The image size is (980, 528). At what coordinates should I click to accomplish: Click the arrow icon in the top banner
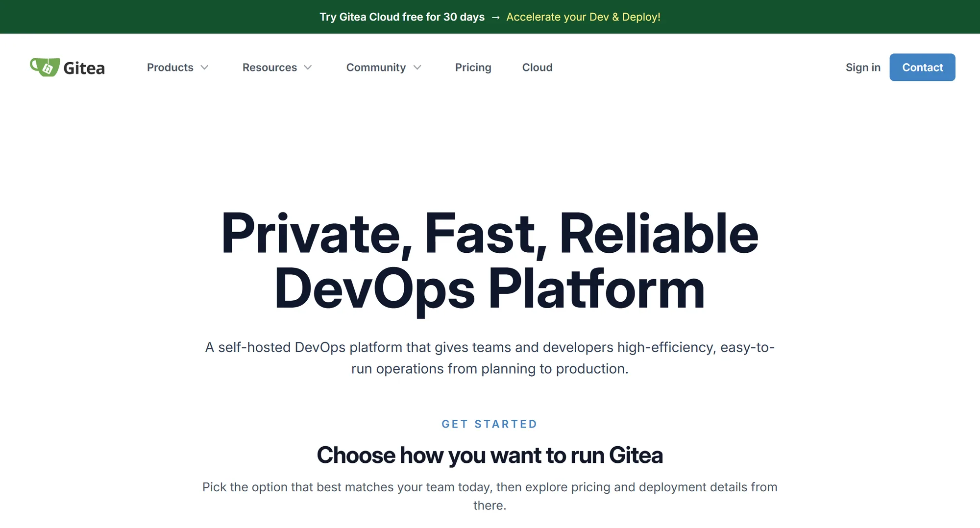495,17
